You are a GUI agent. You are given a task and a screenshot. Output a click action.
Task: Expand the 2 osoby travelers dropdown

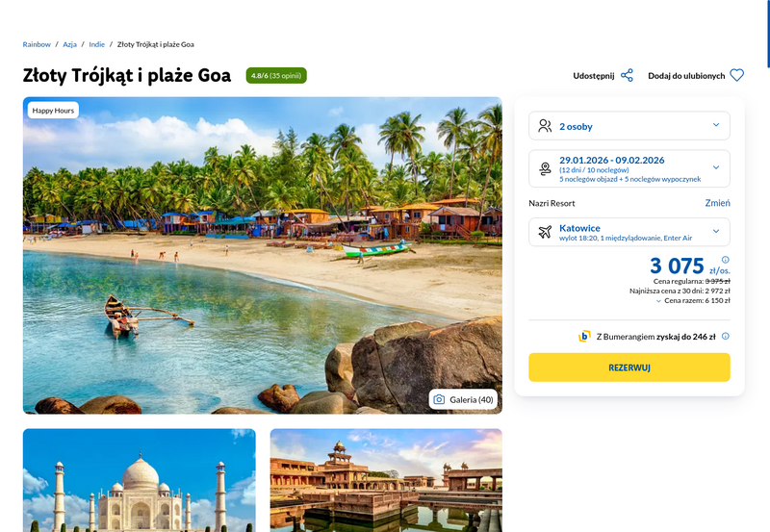[x=629, y=126]
